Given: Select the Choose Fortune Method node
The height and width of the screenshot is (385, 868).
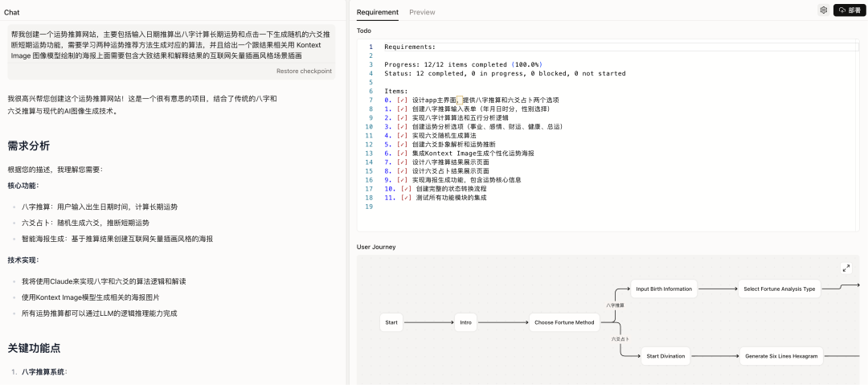Looking at the screenshot, I should [x=565, y=322].
